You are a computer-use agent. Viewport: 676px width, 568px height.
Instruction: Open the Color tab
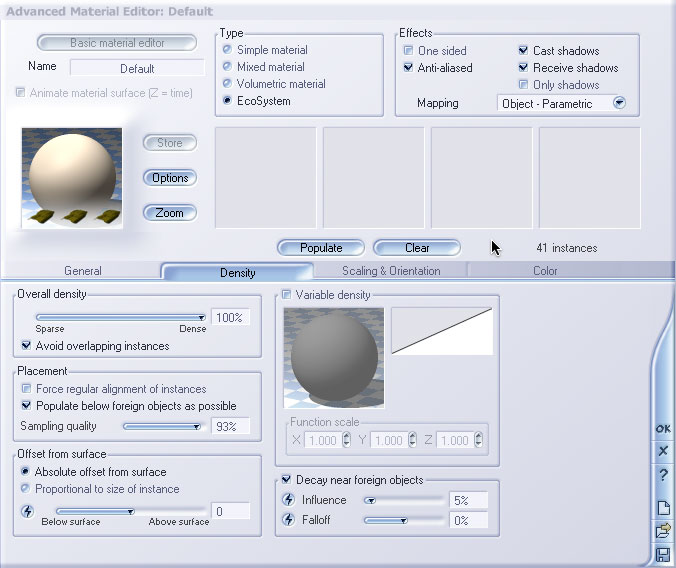[x=545, y=271]
